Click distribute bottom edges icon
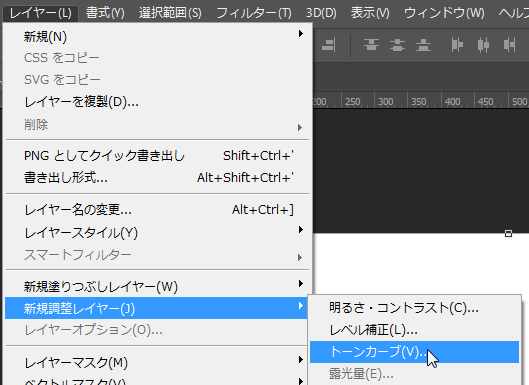The width and height of the screenshot is (529, 385). (423, 45)
